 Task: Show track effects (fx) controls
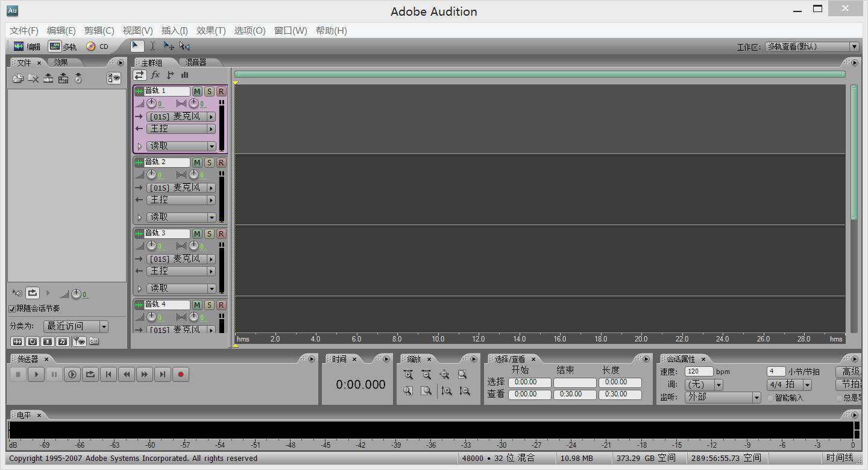155,75
